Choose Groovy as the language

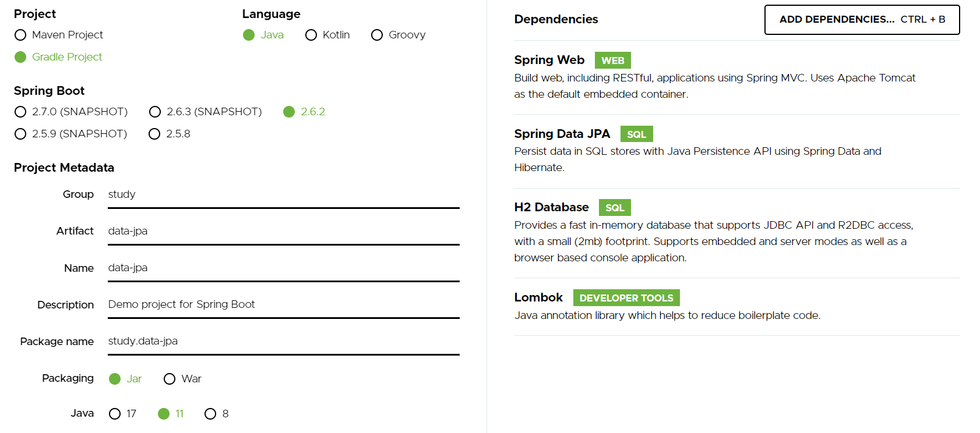pyautogui.click(x=399, y=35)
